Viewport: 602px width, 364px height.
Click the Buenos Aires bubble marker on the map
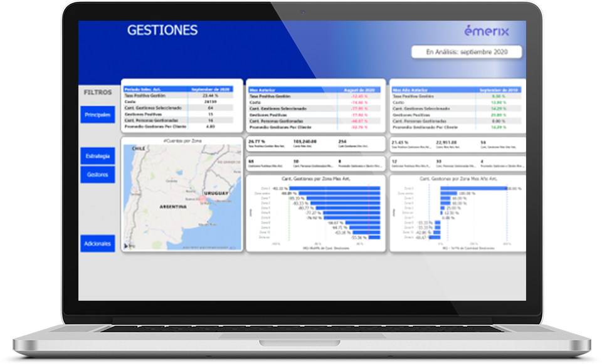tap(203, 200)
